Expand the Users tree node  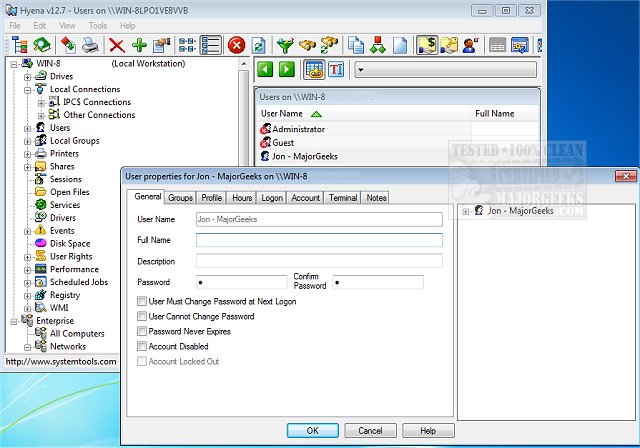coord(27,129)
